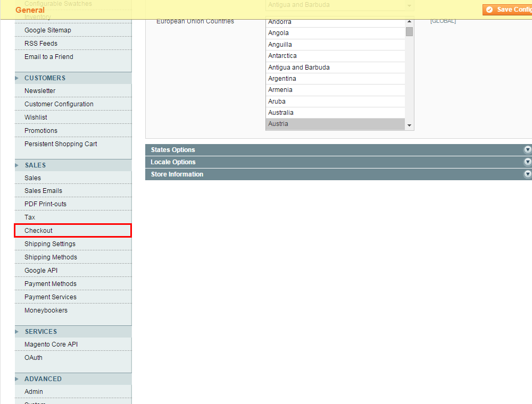Image resolution: width=532 pixels, height=404 pixels.
Task: Select Austria in the countries list
Action: [335, 124]
